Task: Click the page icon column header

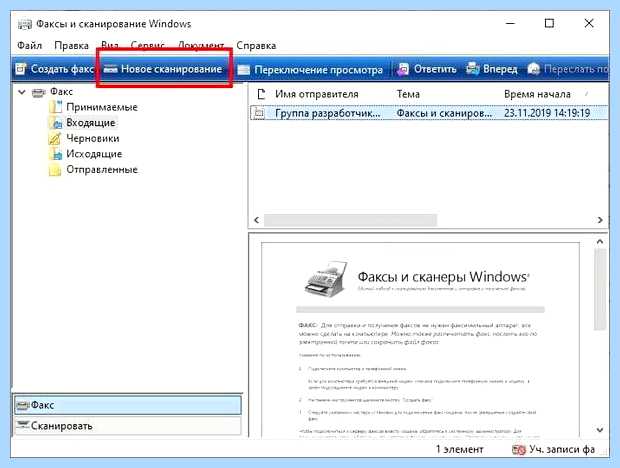Action: point(261,94)
